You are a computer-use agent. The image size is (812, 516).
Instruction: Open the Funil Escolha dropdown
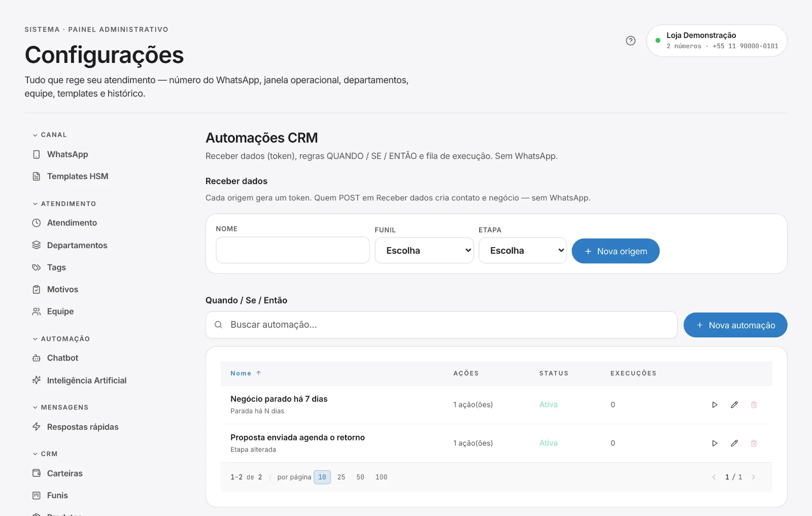click(x=424, y=251)
